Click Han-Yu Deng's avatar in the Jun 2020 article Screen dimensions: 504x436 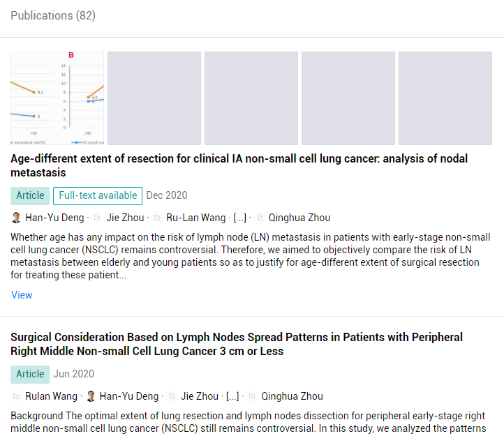pos(91,396)
